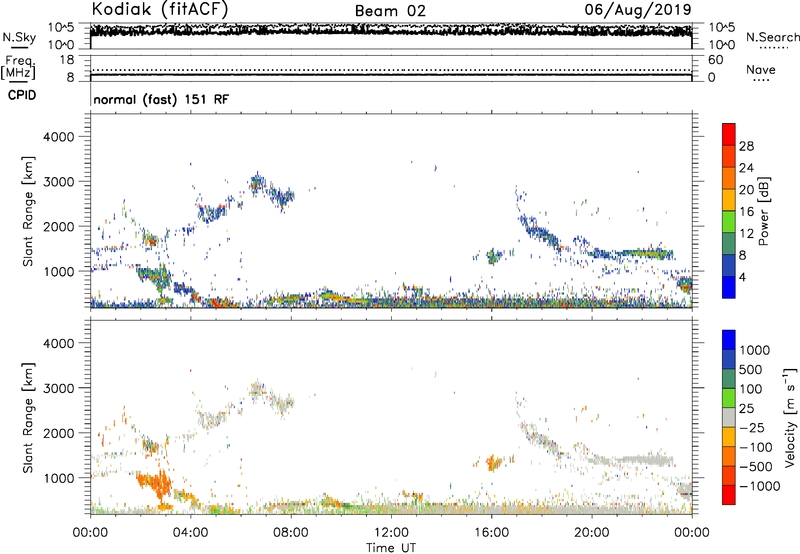The width and height of the screenshot is (800, 554).
Task: Click the "Slant Range [km]" title of the power panel
Action: (x=28, y=211)
